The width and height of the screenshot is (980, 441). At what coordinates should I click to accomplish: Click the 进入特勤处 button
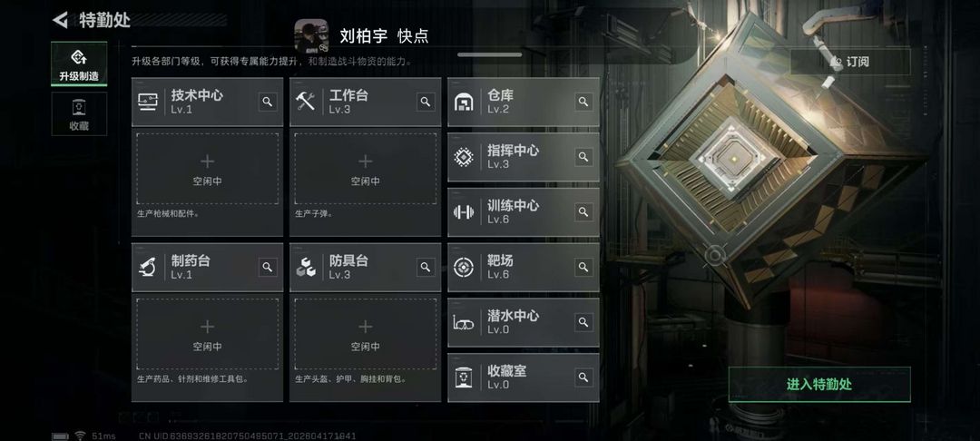819,384
